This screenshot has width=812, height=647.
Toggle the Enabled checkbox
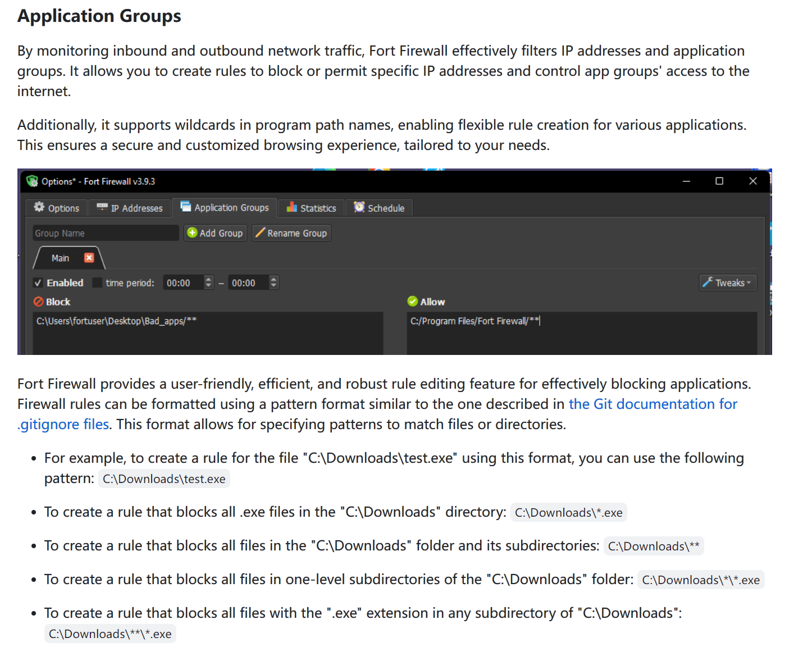38,283
